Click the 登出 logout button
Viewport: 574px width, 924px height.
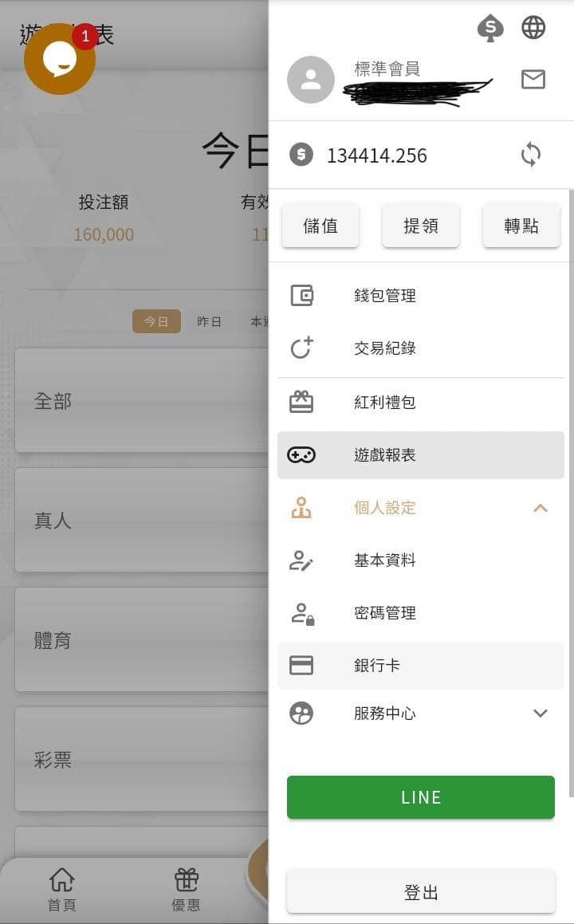click(421, 892)
